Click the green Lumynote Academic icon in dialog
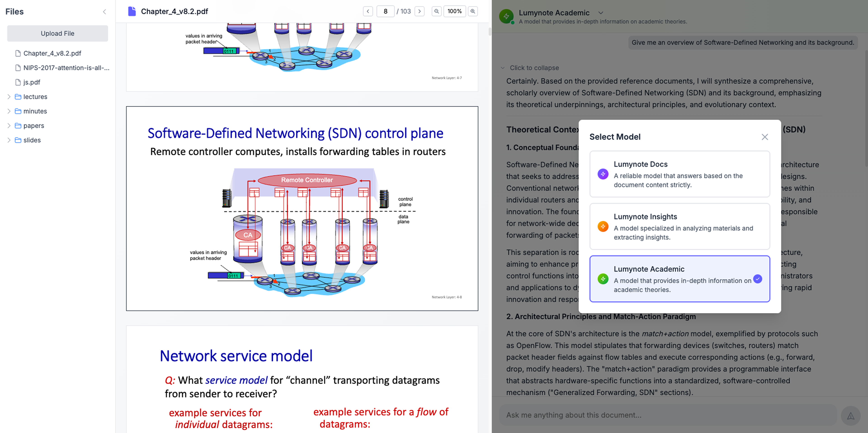The image size is (868, 433). coord(603,279)
